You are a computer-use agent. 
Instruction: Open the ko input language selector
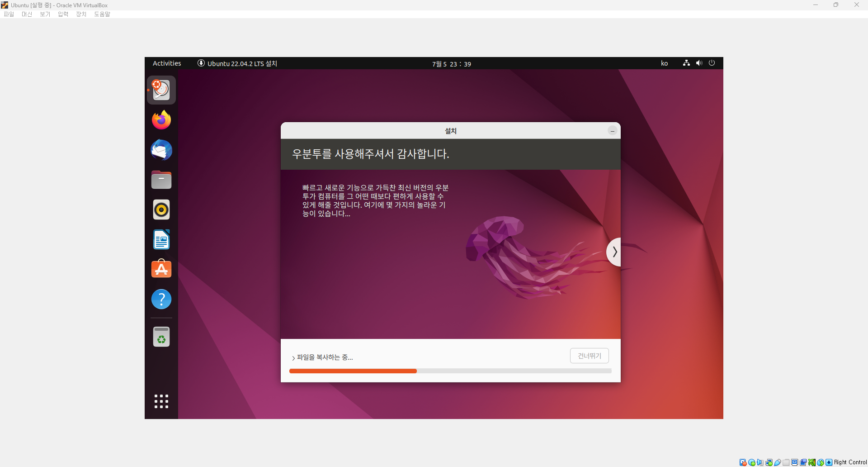[664, 63]
